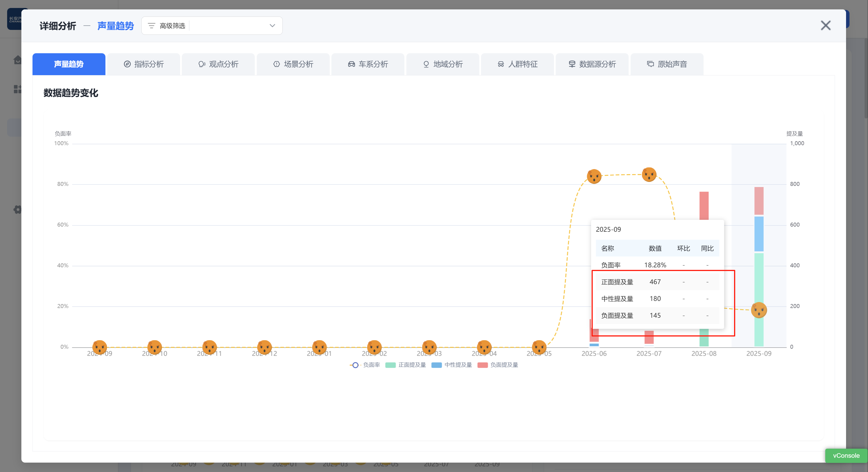
Task: Open the vConsole debug button
Action: coord(846,455)
